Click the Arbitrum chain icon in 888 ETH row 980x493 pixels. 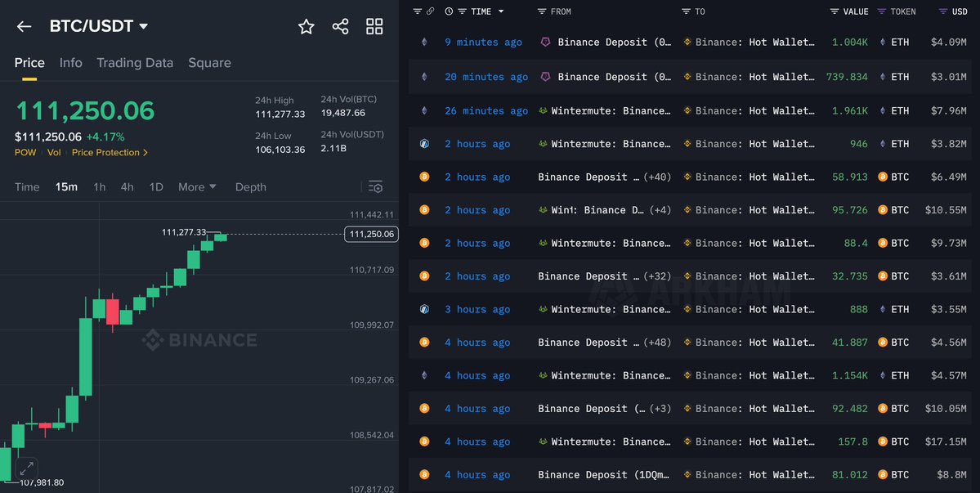[x=424, y=309]
